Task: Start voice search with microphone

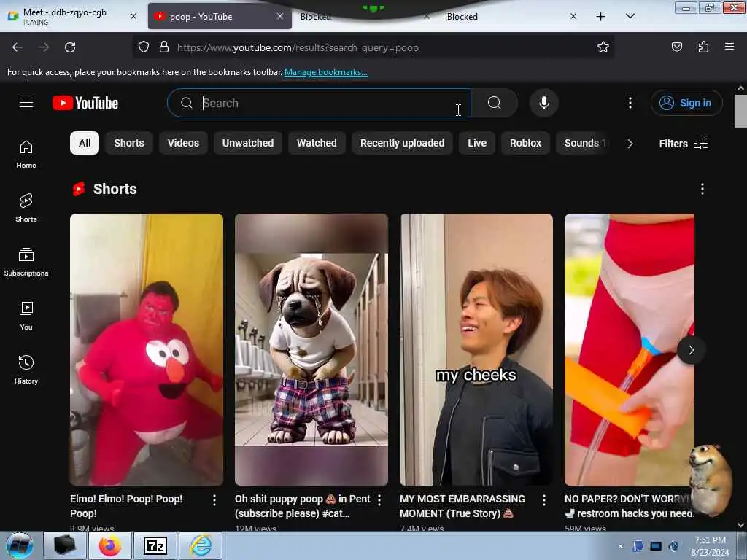Action: pos(543,103)
